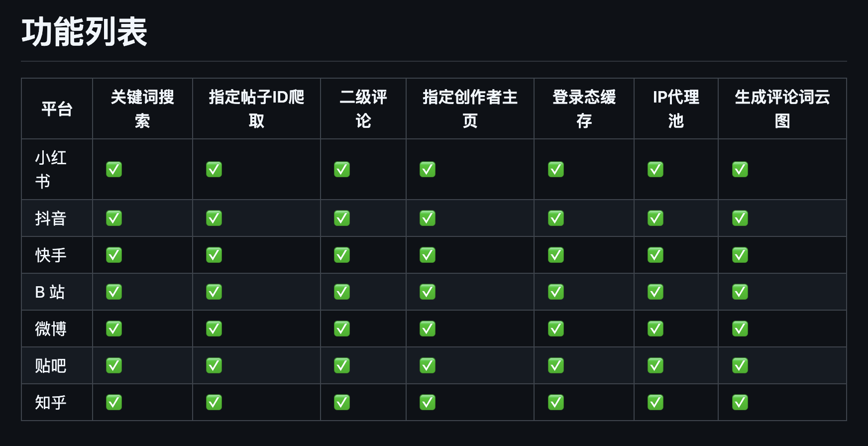Click the 微博 二级评论 checkmark
Viewport: 868px width, 446px height.
[342, 329]
